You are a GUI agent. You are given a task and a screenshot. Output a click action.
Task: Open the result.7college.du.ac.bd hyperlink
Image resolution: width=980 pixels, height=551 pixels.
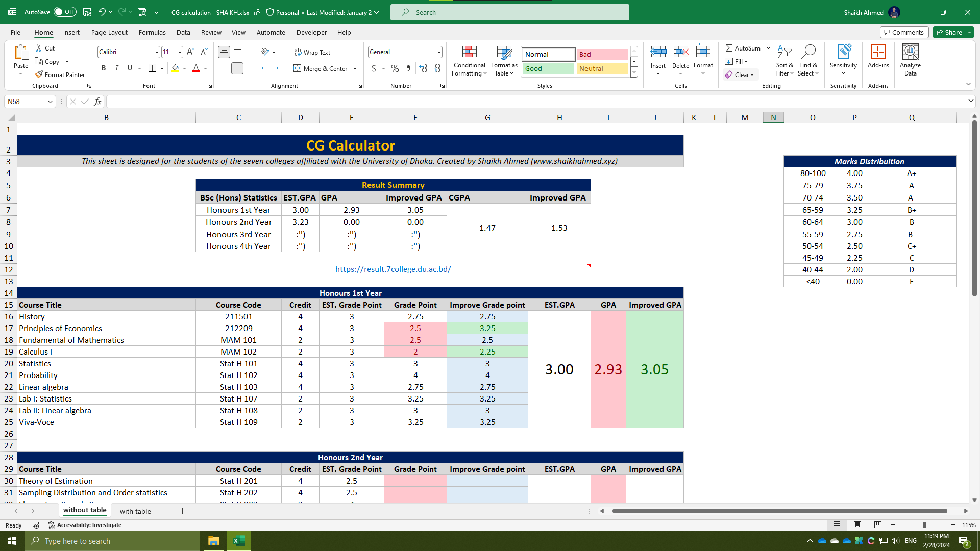[393, 269]
